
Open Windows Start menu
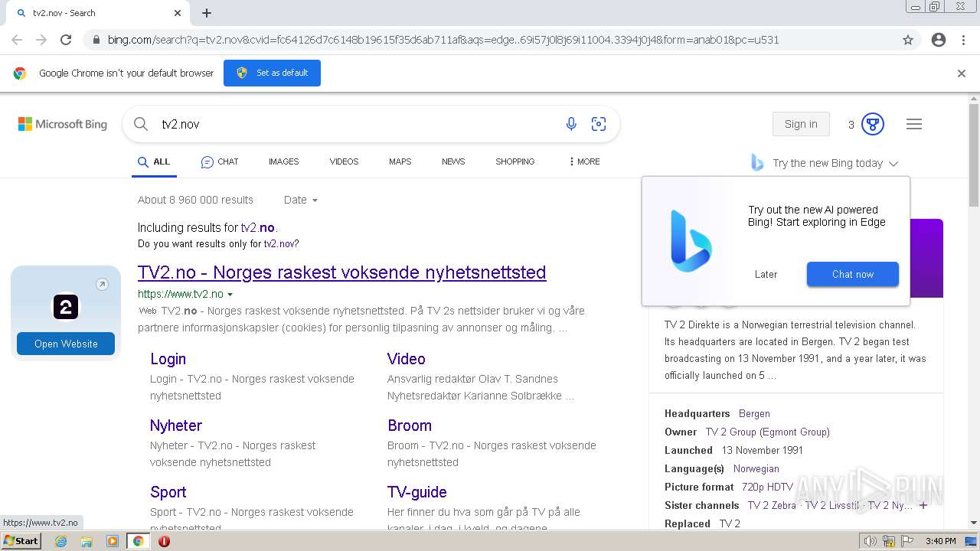pyautogui.click(x=21, y=541)
